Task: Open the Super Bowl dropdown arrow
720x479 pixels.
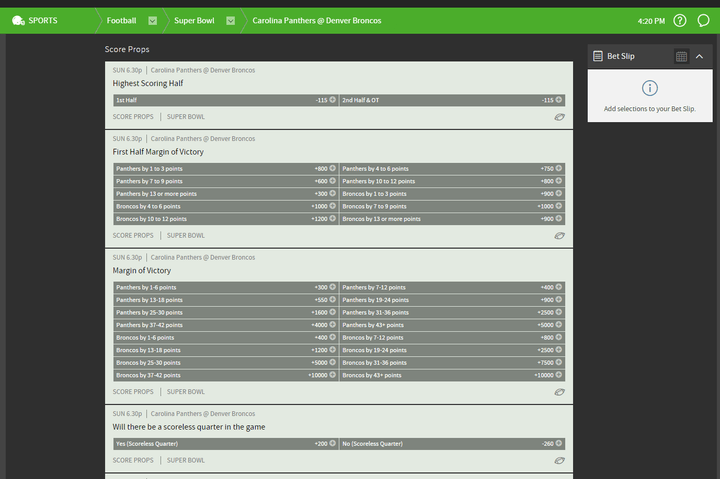Action: [231, 21]
